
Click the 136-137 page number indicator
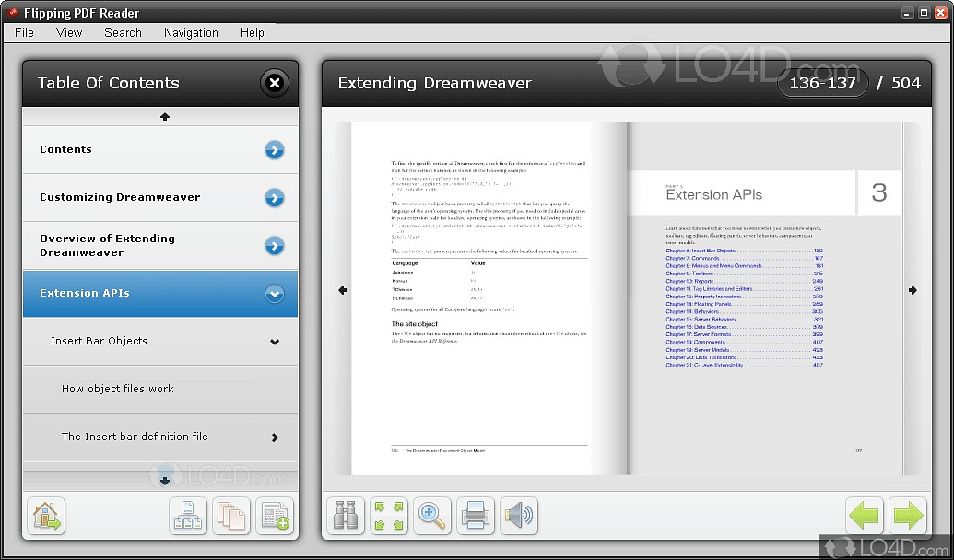pos(823,82)
